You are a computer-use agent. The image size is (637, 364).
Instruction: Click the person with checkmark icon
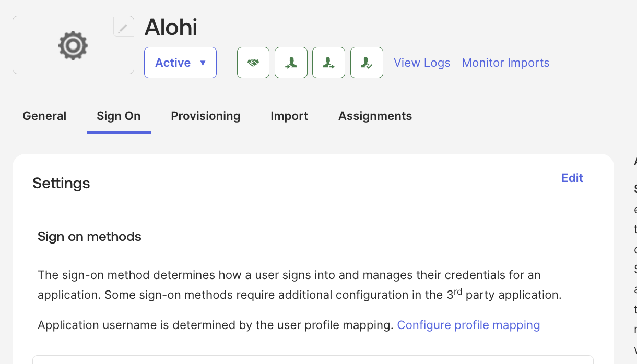[367, 63]
